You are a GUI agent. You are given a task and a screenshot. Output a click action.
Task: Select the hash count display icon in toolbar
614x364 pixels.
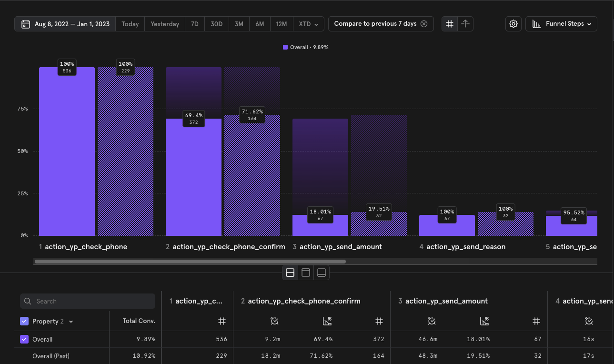(x=450, y=24)
